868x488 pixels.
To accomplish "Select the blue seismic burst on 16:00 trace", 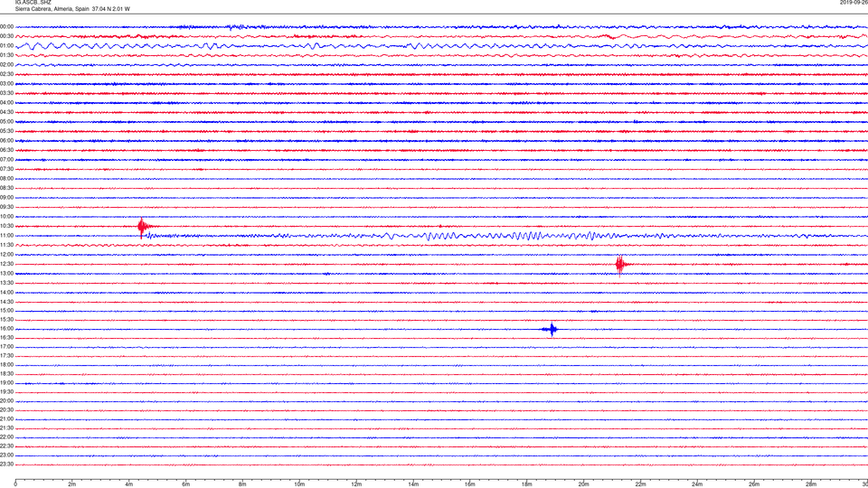I will (551, 330).
